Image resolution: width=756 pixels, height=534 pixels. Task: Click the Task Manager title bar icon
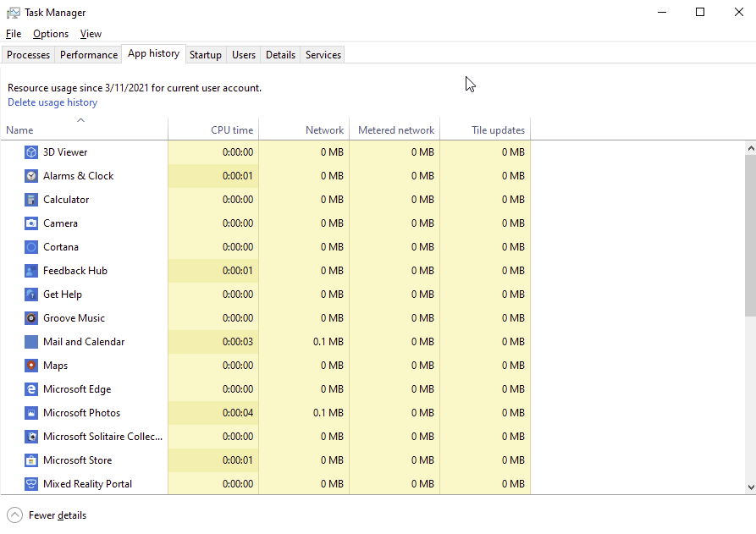tap(13, 13)
